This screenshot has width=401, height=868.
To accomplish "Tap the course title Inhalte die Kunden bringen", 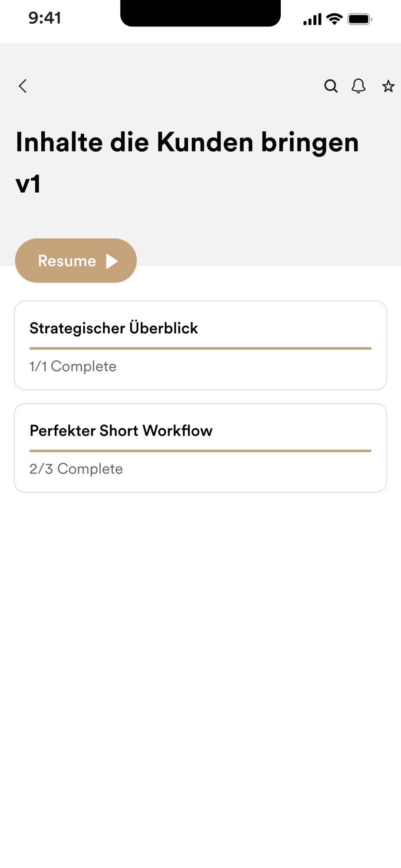I will tap(187, 142).
